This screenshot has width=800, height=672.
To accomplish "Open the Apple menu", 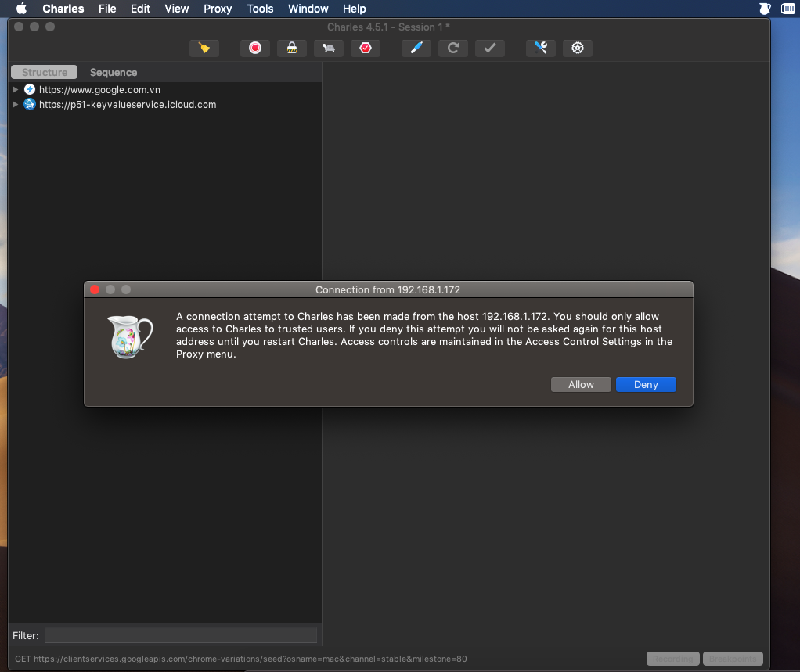I will point(21,9).
